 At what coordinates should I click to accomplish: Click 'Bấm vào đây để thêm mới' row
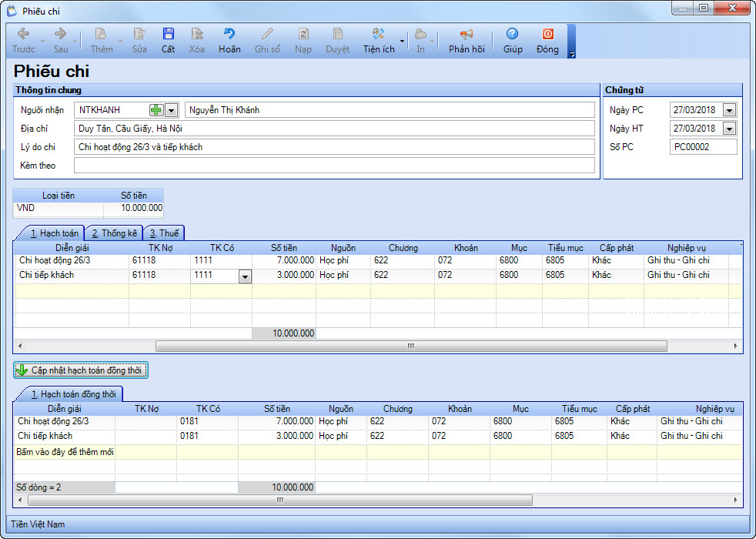click(65, 452)
